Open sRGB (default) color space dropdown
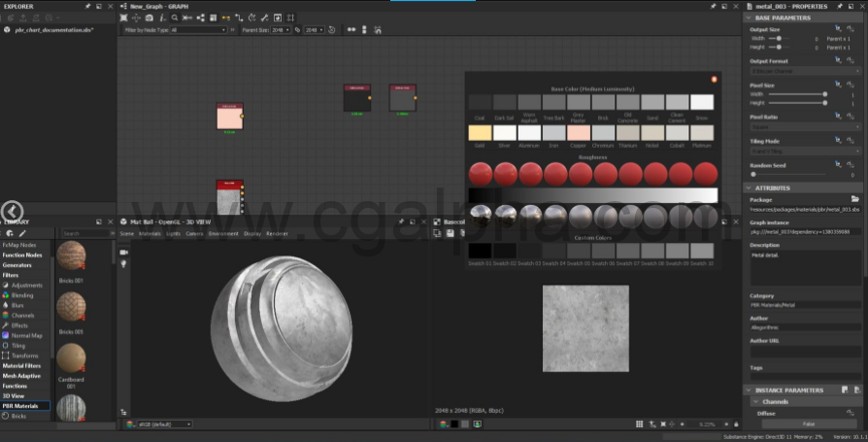The height and width of the screenshot is (442, 868). pyautogui.click(x=164, y=424)
